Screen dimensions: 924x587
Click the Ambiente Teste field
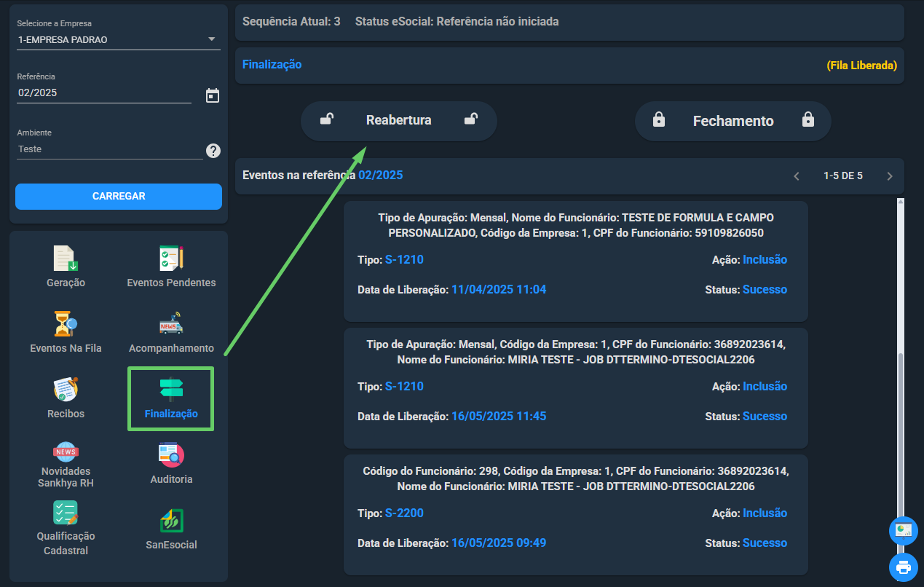[x=110, y=149]
